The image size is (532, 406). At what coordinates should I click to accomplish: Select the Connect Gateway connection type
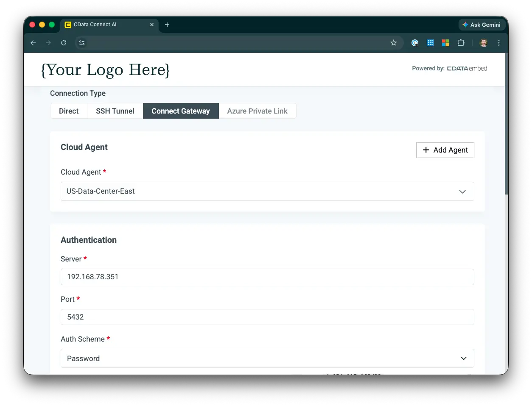(181, 111)
